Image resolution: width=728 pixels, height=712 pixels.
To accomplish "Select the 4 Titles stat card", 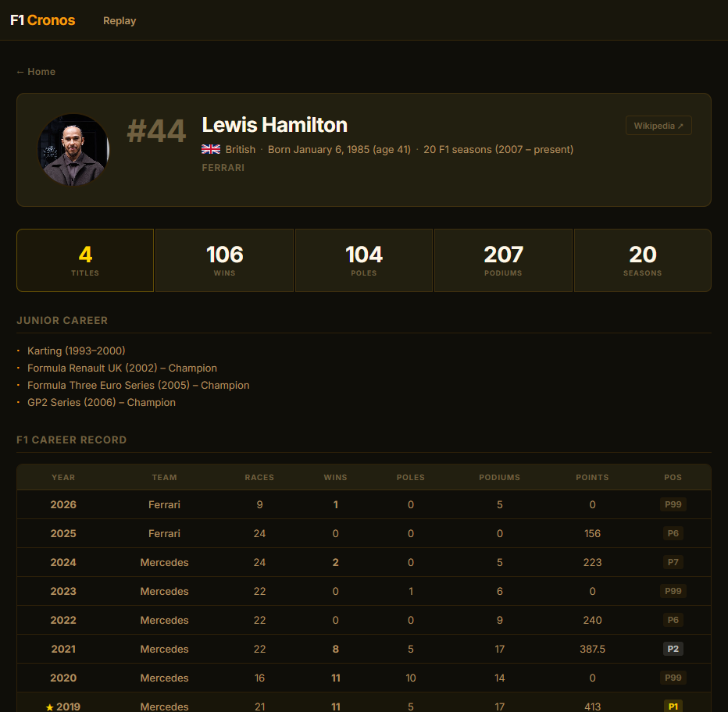I will [x=85, y=260].
